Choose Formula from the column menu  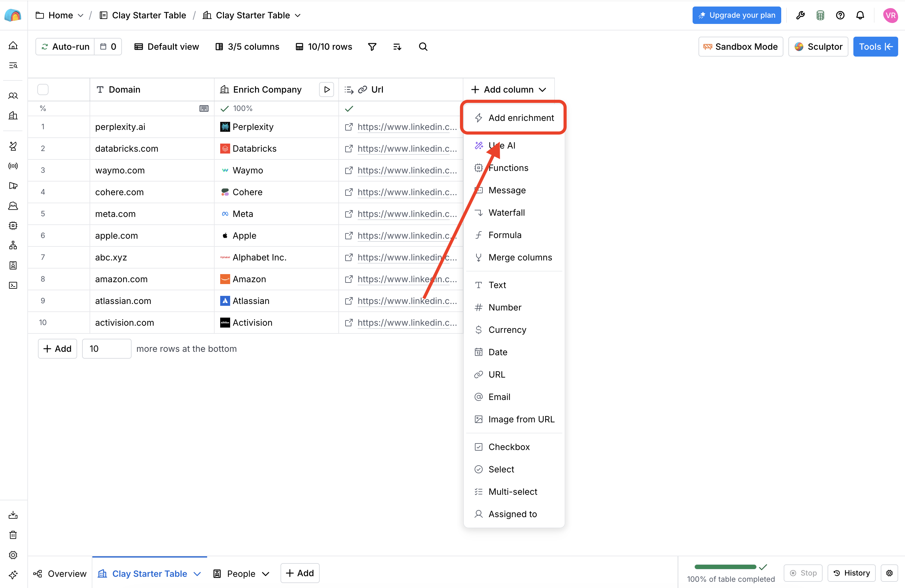pos(514,235)
